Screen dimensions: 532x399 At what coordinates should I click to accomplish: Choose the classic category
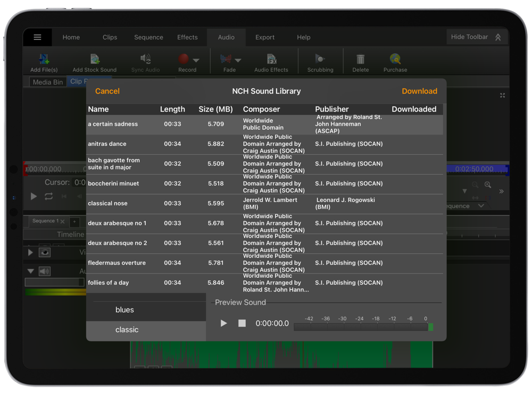pos(146,330)
